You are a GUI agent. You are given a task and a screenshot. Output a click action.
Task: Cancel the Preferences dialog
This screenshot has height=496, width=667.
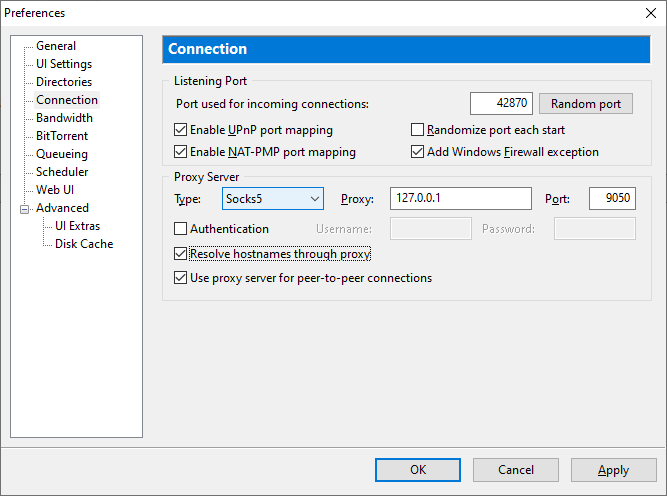tap(516, 470)
